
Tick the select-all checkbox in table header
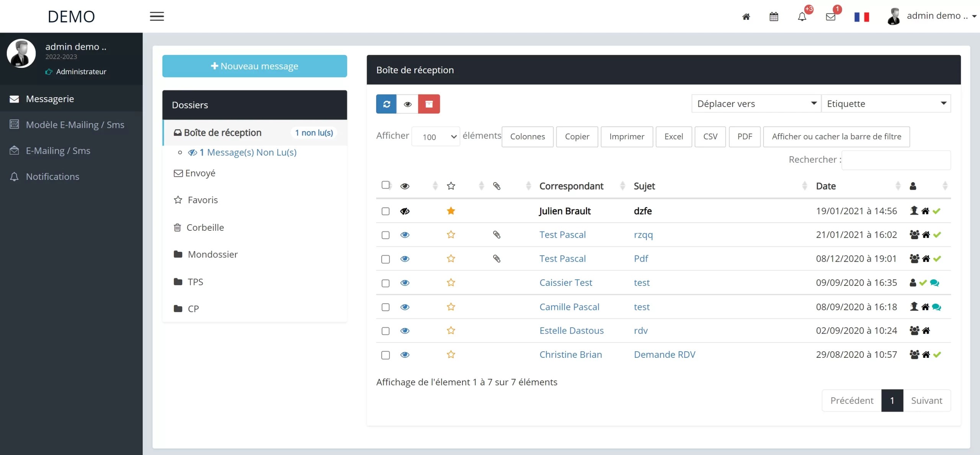click(x=385, y=185)
